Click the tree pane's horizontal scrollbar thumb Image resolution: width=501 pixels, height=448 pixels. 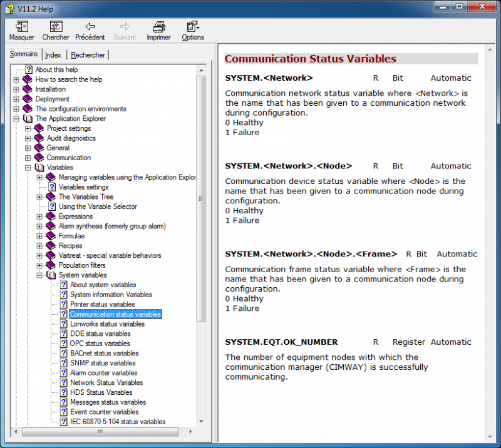click(x=100, y=432)
